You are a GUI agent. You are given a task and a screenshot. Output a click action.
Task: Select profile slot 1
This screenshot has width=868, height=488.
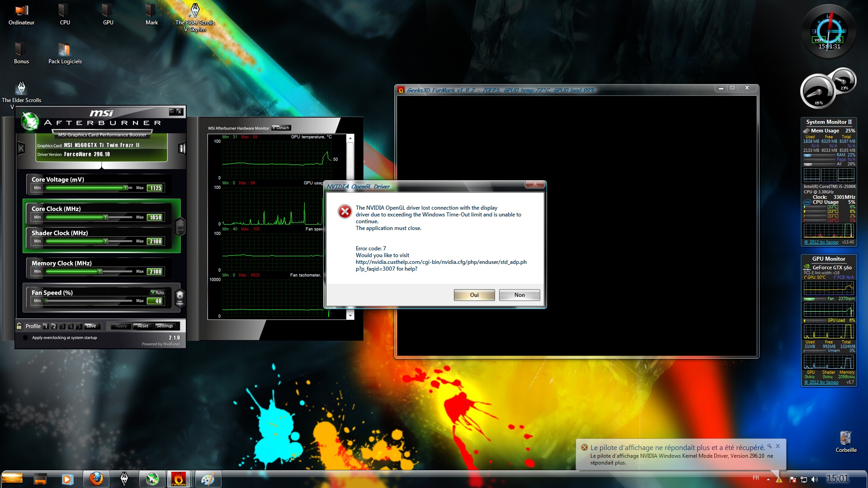45,326
